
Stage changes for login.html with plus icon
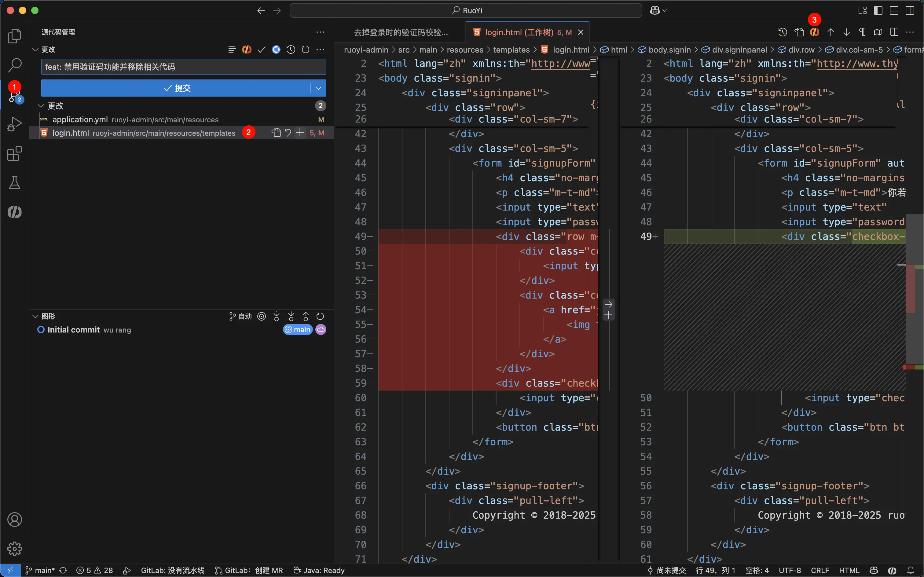300,133
